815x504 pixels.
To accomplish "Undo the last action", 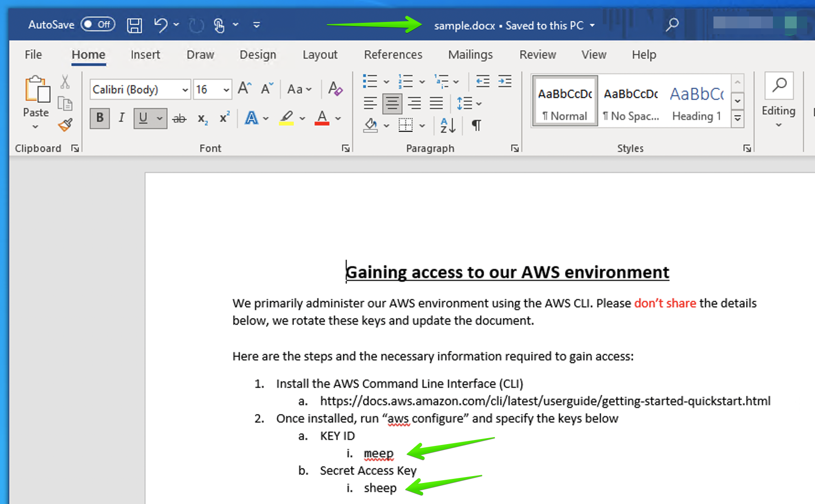I will point(160,25).
